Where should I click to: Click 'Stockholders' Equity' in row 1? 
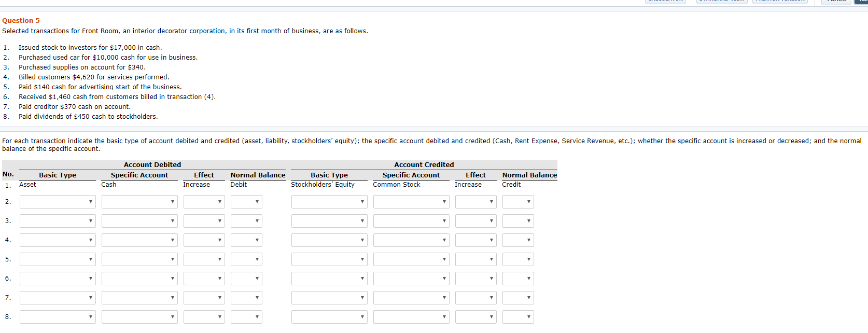point(323,185)
